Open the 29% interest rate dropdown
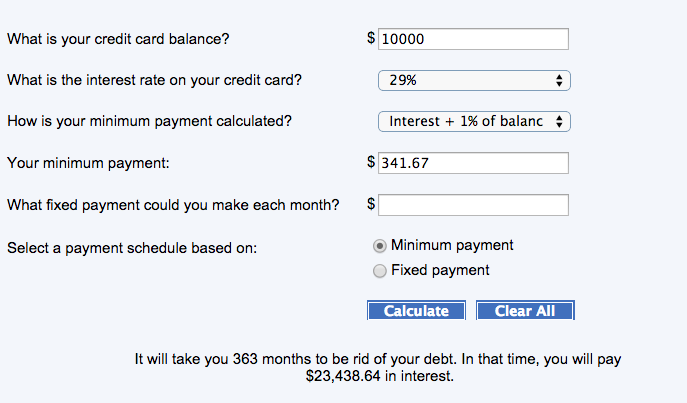This screenshot has height=403, width=687. 473,80
